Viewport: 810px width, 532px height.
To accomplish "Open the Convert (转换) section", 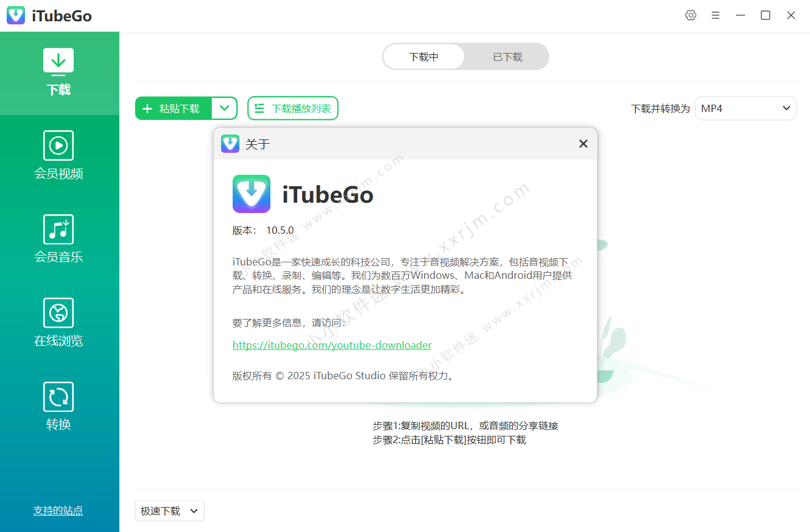I will pyautogui.click(x=58, y=407).
